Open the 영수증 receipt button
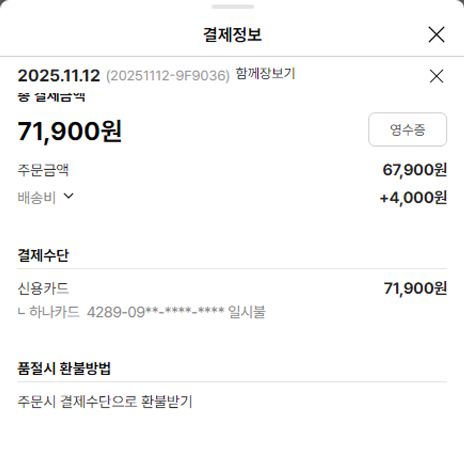Screen dimensions: 464x476 [407, 129]
